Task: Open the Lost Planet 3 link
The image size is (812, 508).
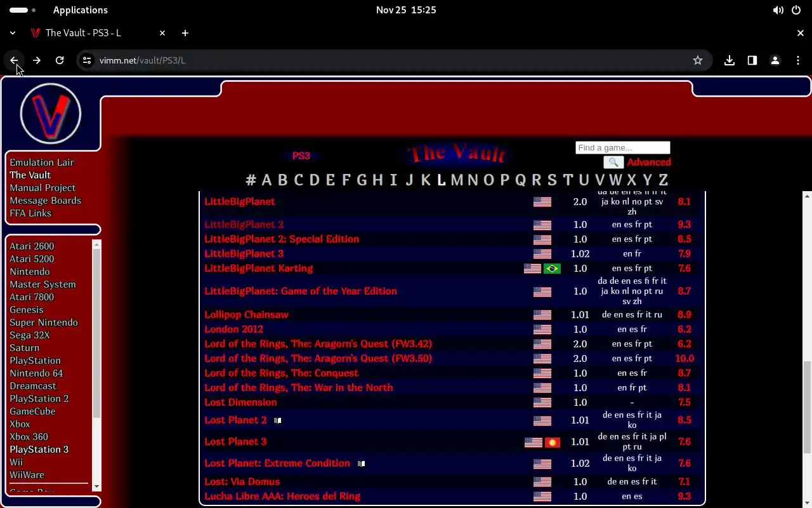Action: 235,442
